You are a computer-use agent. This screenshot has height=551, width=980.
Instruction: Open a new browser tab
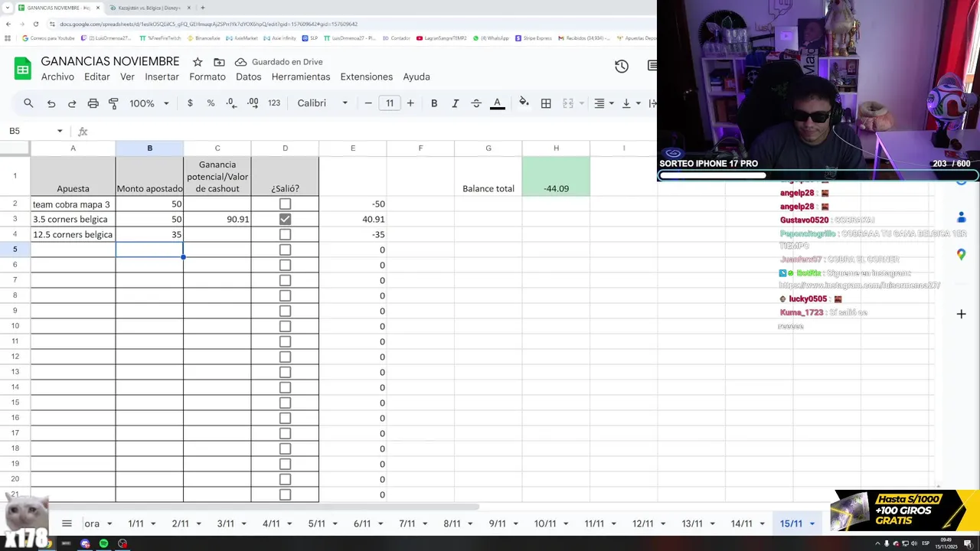tap(202, 8)
